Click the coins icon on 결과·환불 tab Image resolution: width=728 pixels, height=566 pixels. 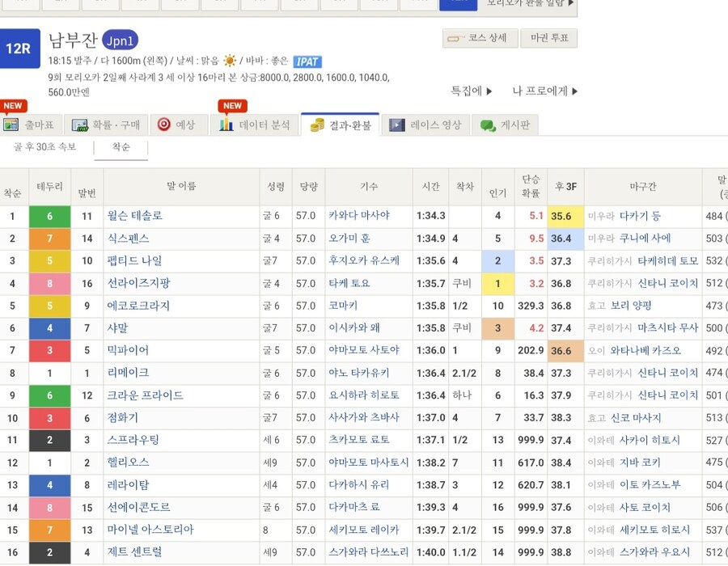click(317, 125)
